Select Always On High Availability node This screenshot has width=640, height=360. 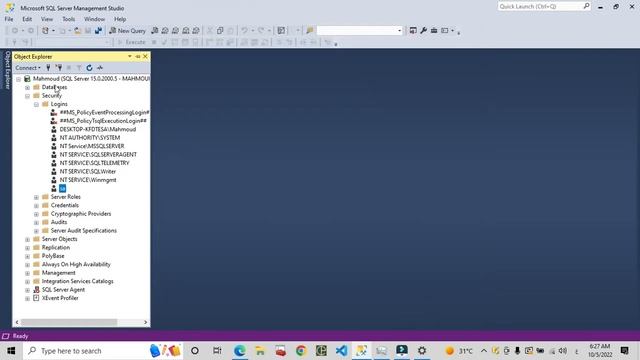76,264
